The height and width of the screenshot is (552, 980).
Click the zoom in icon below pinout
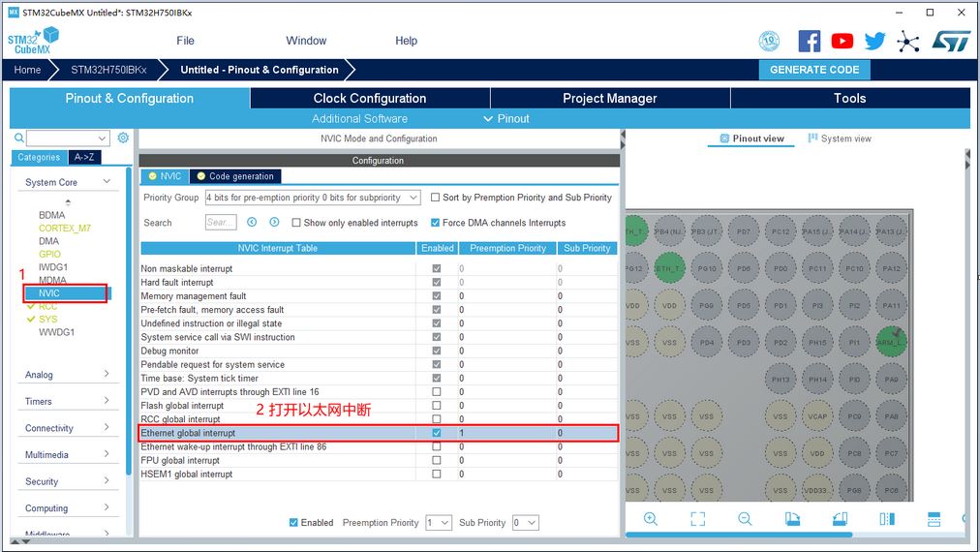[x=651, y=519]
